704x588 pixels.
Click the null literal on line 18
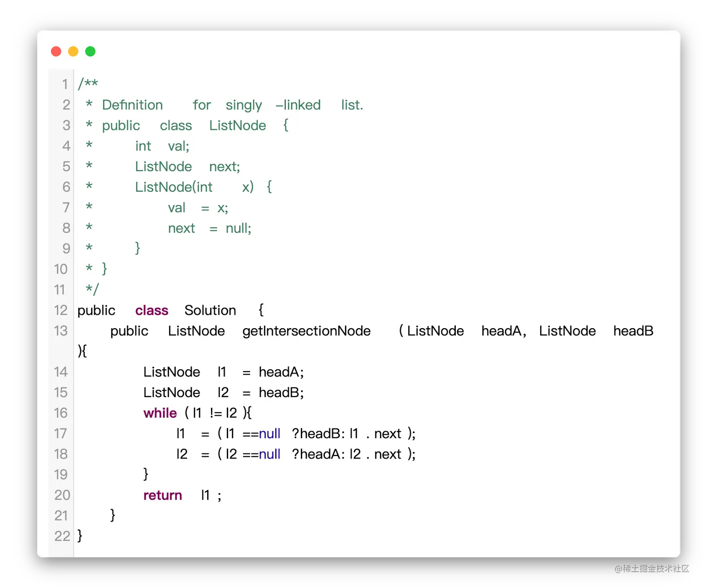270,454
